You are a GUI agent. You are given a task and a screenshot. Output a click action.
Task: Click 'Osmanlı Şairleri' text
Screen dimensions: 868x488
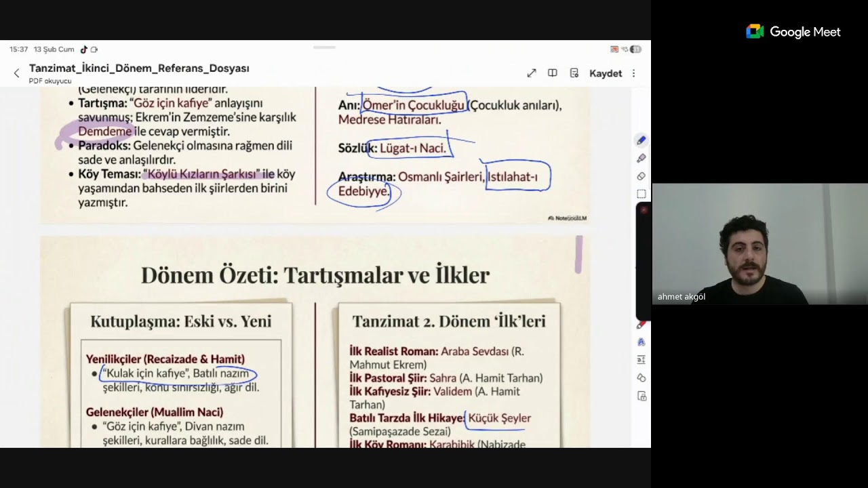point(441,177)
